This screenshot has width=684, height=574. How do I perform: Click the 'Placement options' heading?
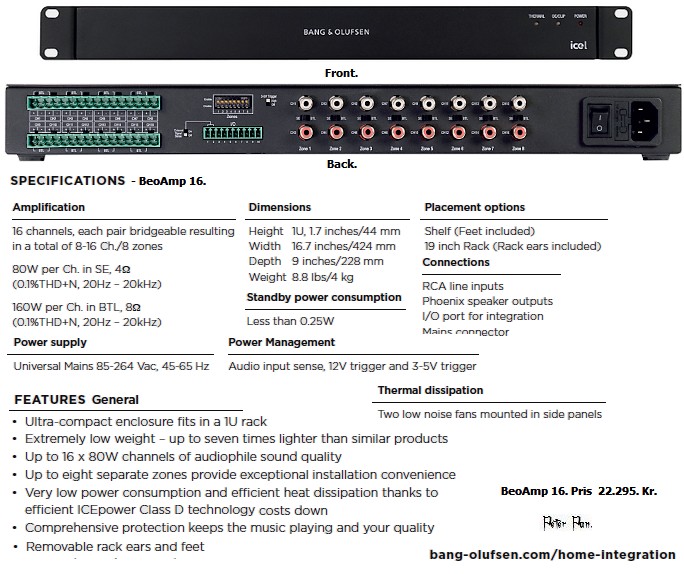(x=475, y=207)
